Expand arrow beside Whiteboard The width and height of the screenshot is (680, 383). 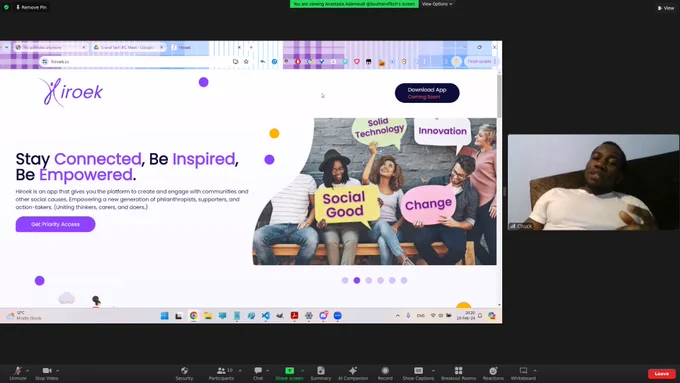click(x=535, y=370)
